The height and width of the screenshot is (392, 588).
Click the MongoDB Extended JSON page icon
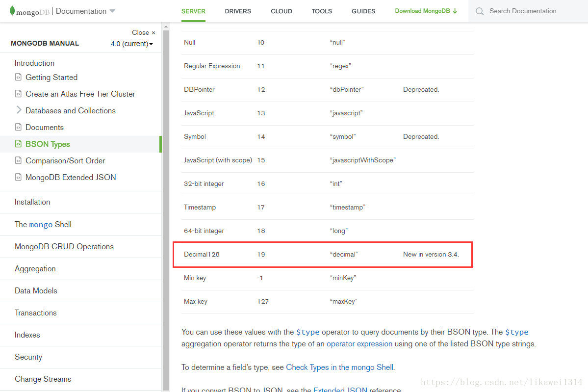click(x=18, y=177)
